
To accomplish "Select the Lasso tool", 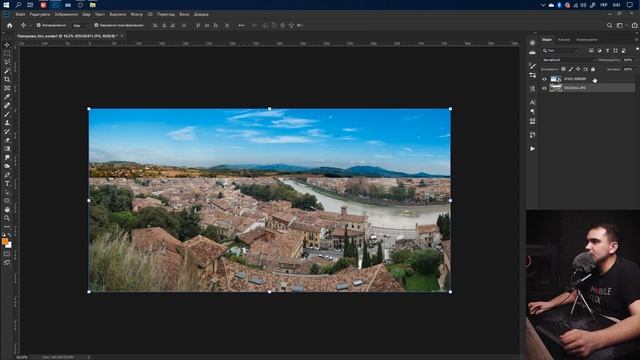I will point(7,62).
